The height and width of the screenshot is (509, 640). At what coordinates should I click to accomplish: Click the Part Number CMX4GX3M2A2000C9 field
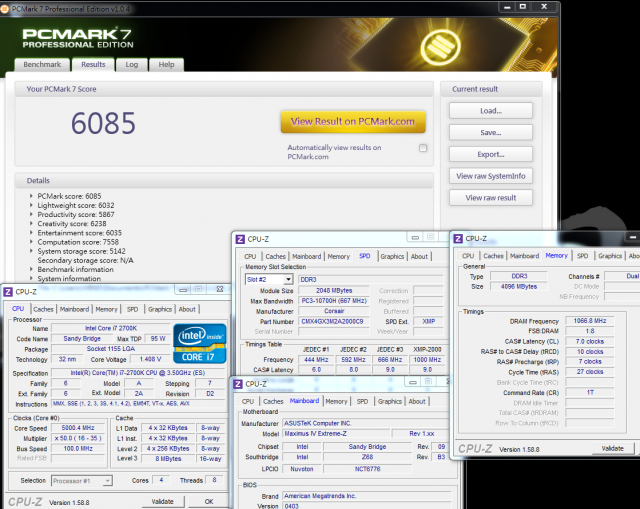[333, 321]
